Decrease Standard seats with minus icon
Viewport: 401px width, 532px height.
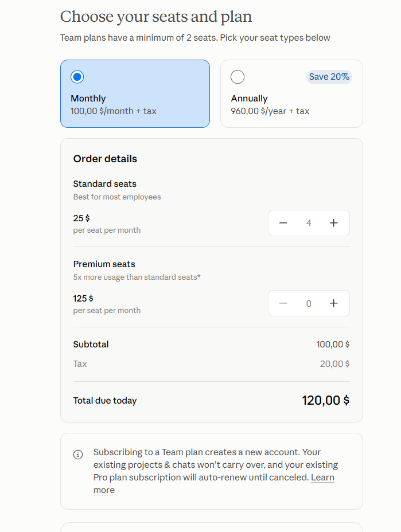click(x=283, y=223)
